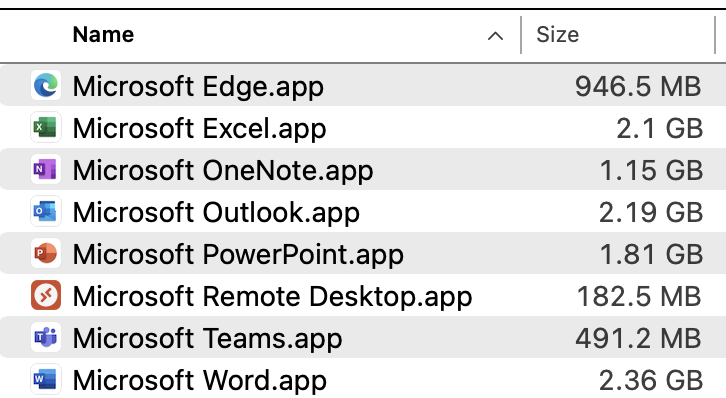Image resolution: width=726 pixels, height=398 pixels.
Task: Select the Microsoft Word app icon
Action: click(x=46, y=379)
